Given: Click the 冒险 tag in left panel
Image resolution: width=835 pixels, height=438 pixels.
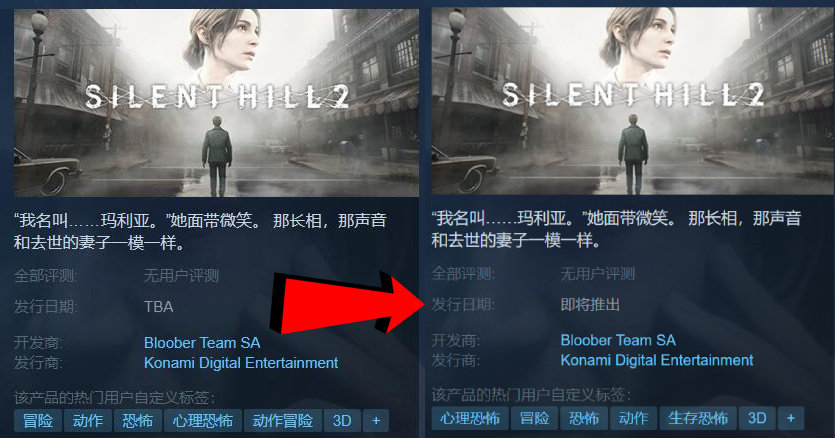Looking at the screenshot, I should tap(38, 420).
